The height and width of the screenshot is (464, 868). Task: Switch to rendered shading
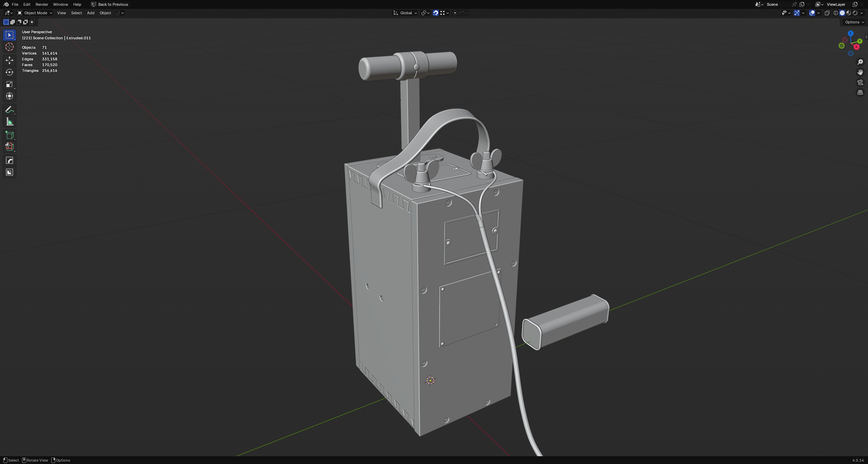point(855,13)
